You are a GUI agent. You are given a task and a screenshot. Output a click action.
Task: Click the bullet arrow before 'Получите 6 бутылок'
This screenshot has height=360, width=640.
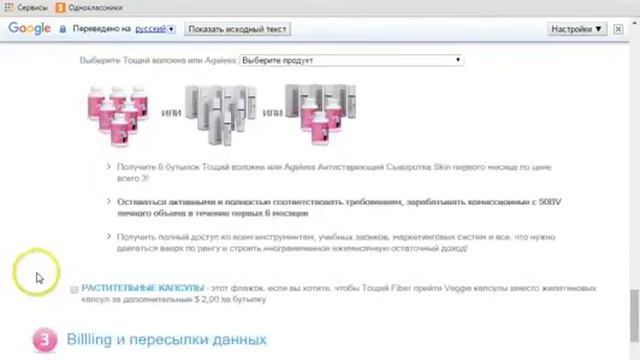point(109,167)
